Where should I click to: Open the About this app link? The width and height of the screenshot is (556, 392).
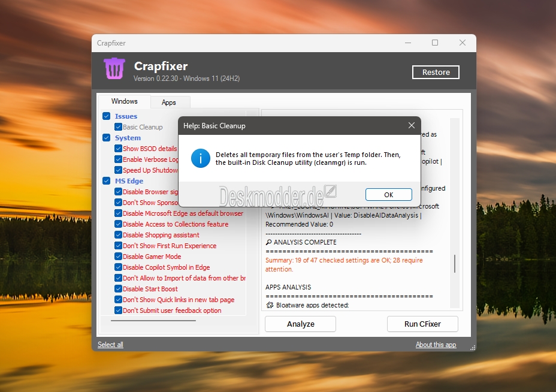(x=436, y=345)
